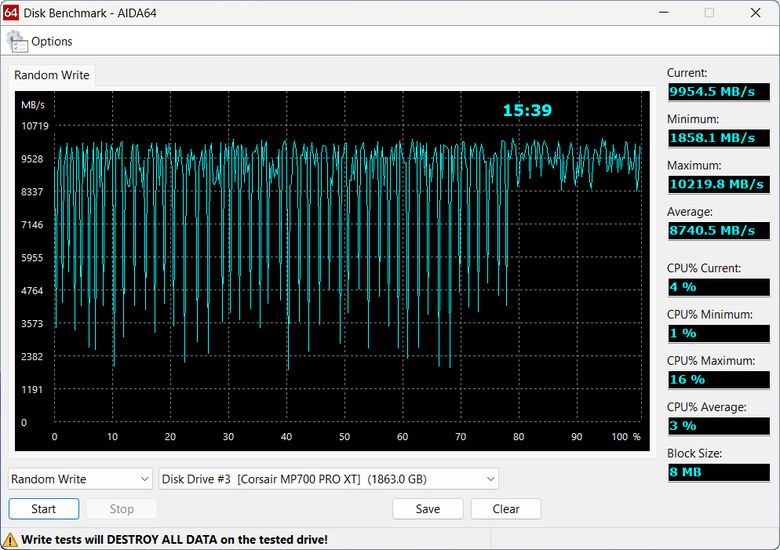Click the CPU% Minimum value 1 %
The height and width of the screenshot is (550, 780).
coord(719,333)
